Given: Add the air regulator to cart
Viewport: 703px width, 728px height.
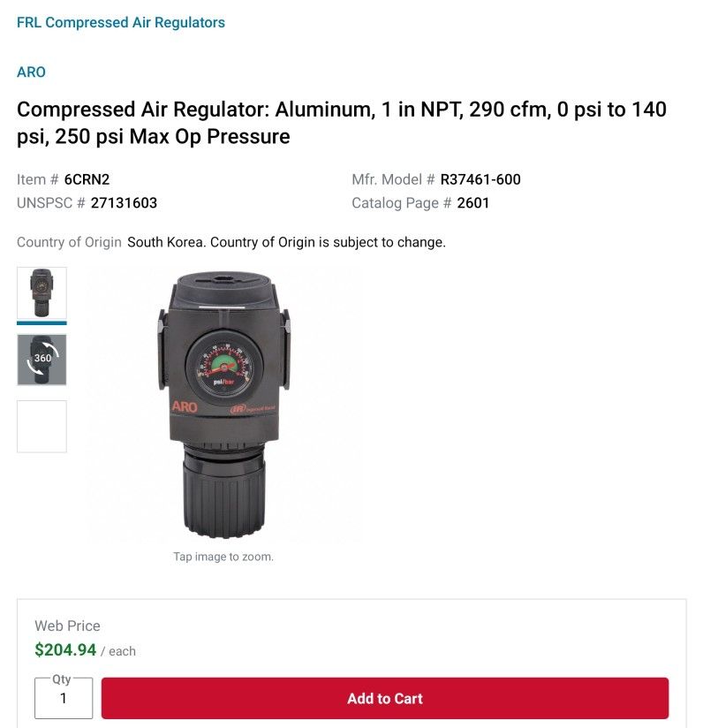Looking at the screenshot, I should 384,698.
